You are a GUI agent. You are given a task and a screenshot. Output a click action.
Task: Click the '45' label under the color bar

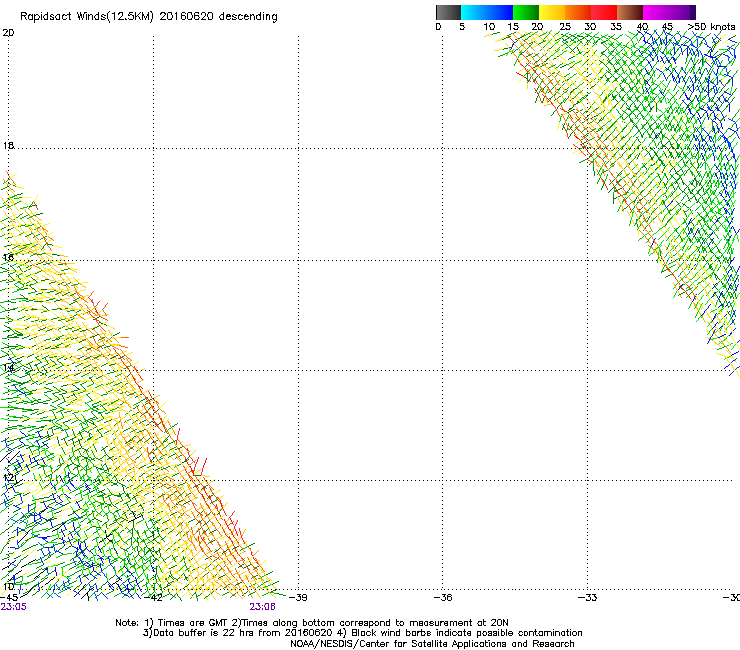[667, 27]
